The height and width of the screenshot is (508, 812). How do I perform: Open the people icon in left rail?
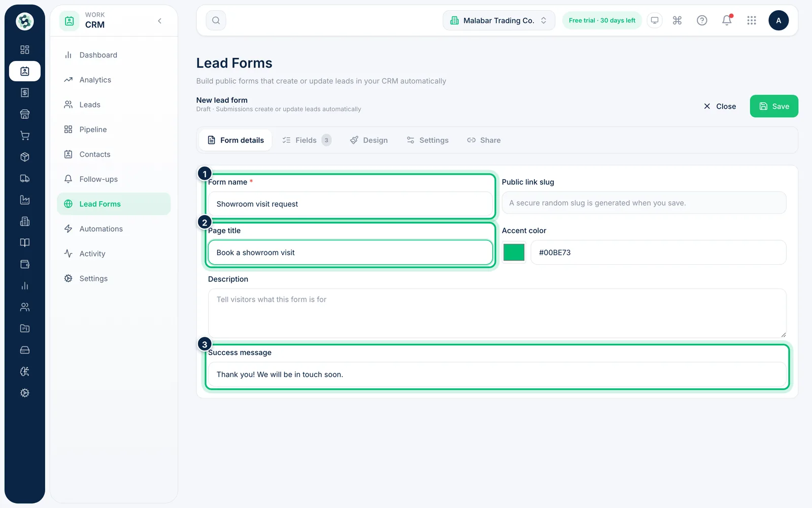(24, 307)
